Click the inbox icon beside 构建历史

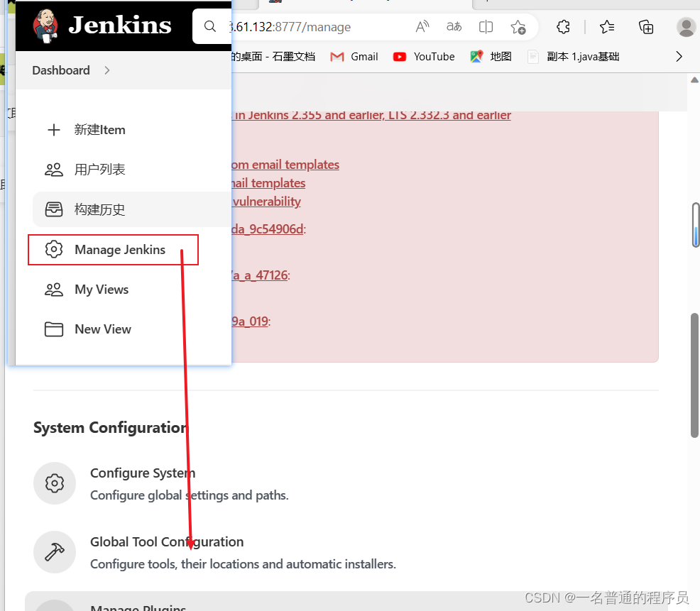tap(54, 209)
